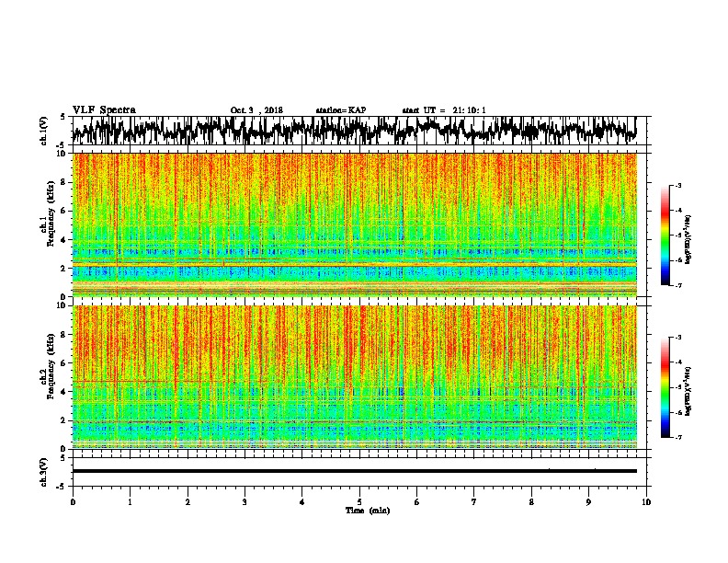Image resolution: width=728 pixels, height=563 pixels.
Task: Click the "VLF Spectra" plot title
Action: (x=104, y=110)
